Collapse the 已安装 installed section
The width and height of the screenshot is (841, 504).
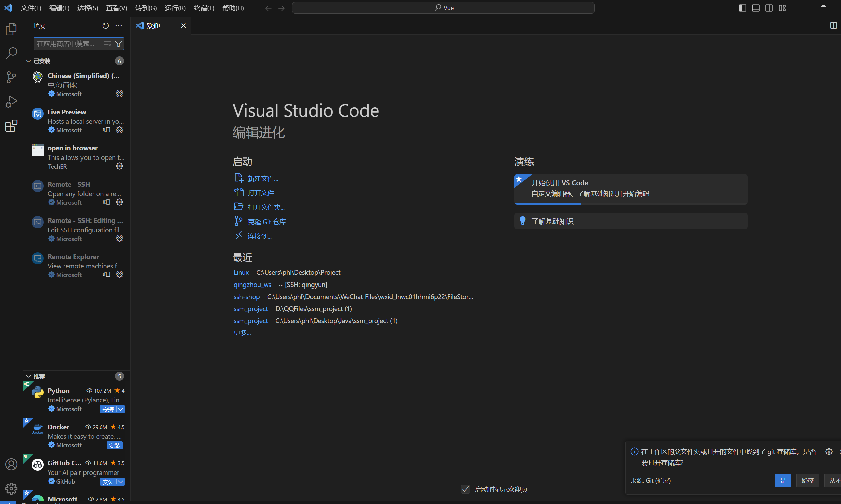[29, 61]
